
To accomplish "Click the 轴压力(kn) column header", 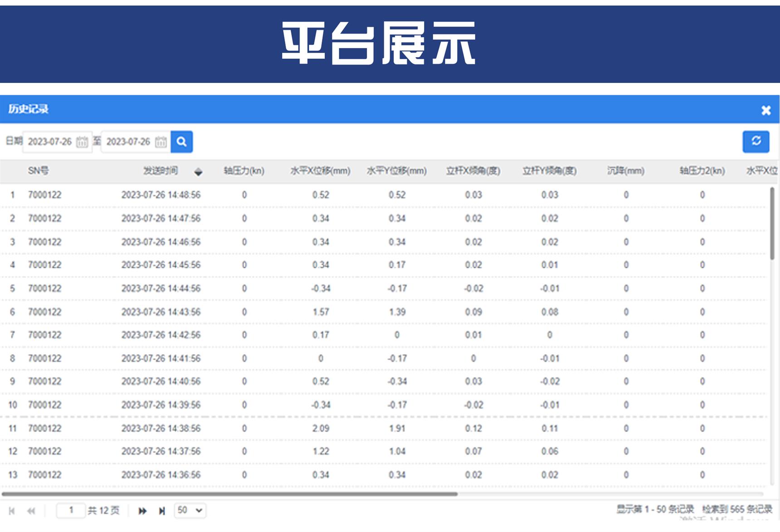I will (244, 171).
